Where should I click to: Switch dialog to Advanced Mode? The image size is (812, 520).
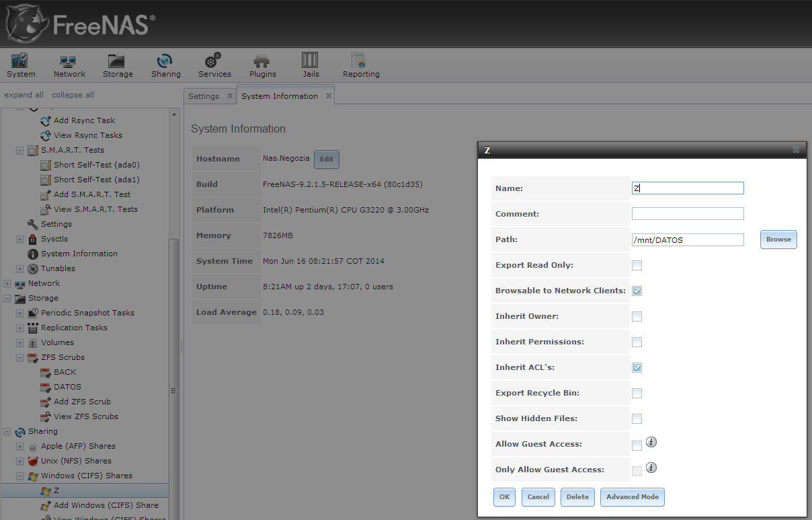(633, 497)
